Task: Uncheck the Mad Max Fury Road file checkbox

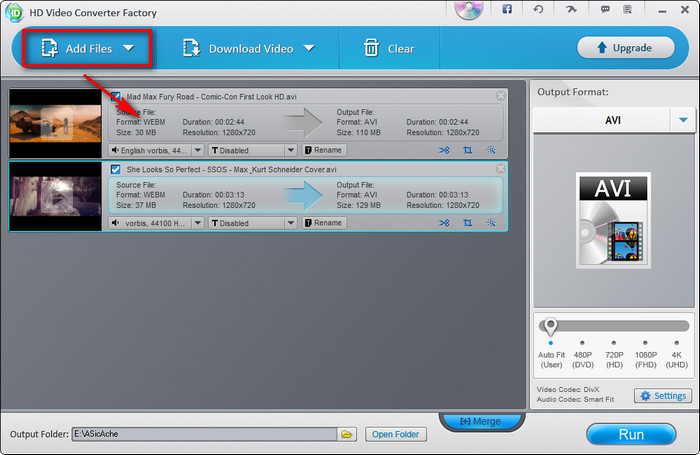Action: click(x=115, y=96)
